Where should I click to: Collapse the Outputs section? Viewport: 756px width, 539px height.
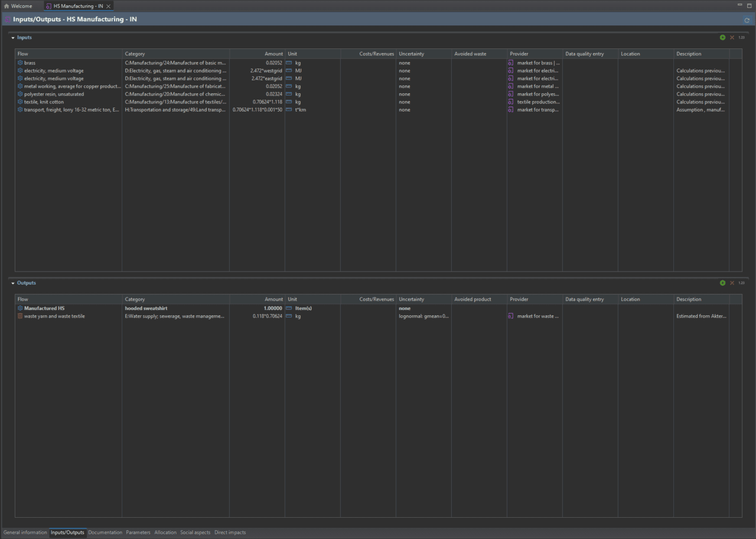[x=13, y=283]
